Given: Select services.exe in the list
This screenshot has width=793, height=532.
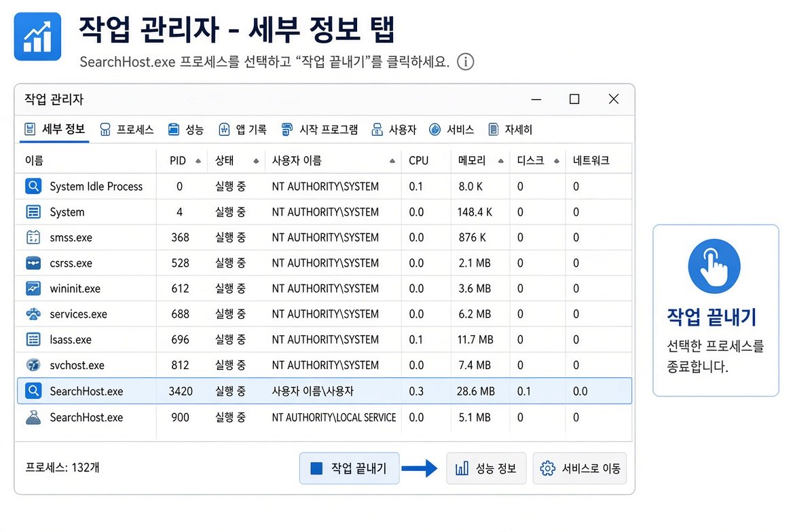Looking at the screenshot, I should 78,314.
